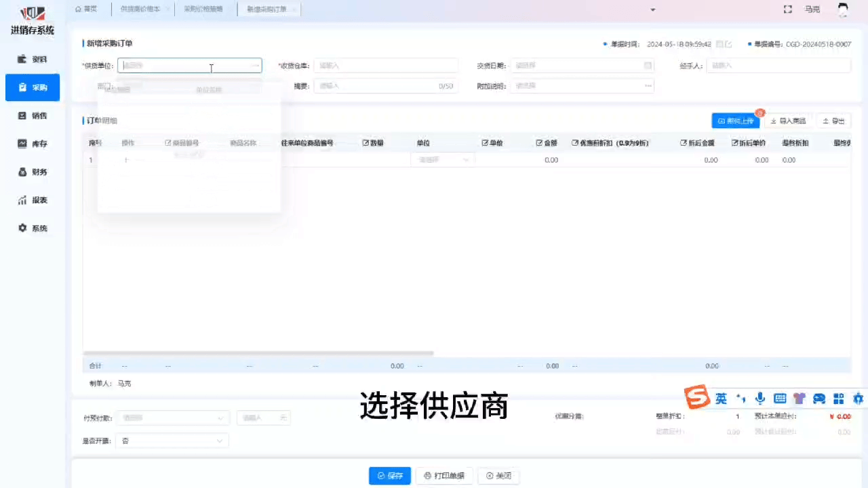Open the 资料 section in the sidebar
This screenshot has width=868, height=488.
(x=32, y=59)
